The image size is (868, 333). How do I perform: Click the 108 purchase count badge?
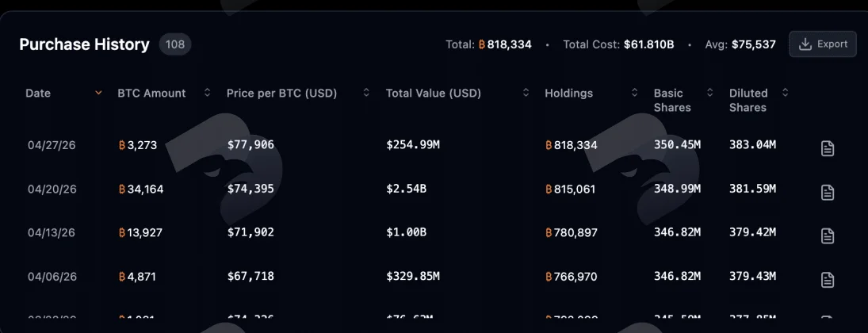(175, 44)
